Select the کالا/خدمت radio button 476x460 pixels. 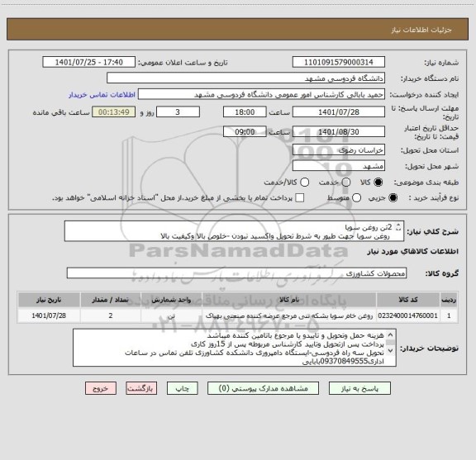point(304,183)
